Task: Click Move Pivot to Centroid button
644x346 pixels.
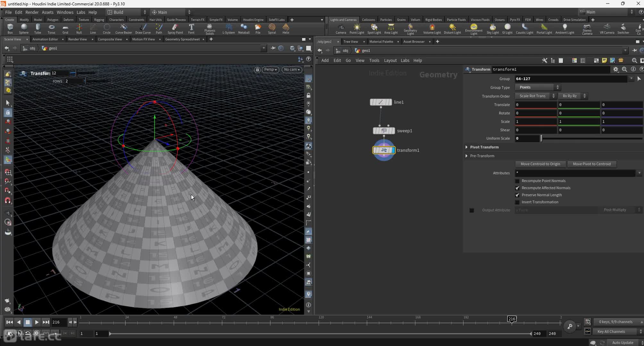Action: 591,164
